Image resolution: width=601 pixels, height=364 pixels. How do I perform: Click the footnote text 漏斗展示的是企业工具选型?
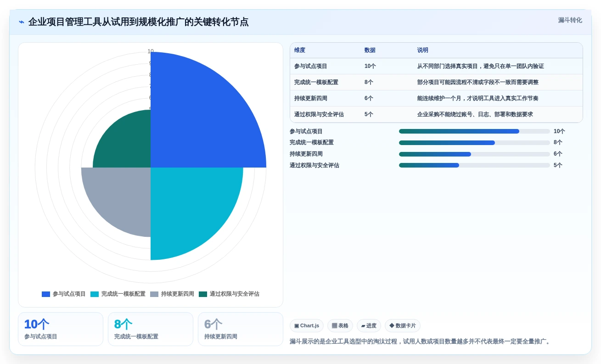click(420, 342)
